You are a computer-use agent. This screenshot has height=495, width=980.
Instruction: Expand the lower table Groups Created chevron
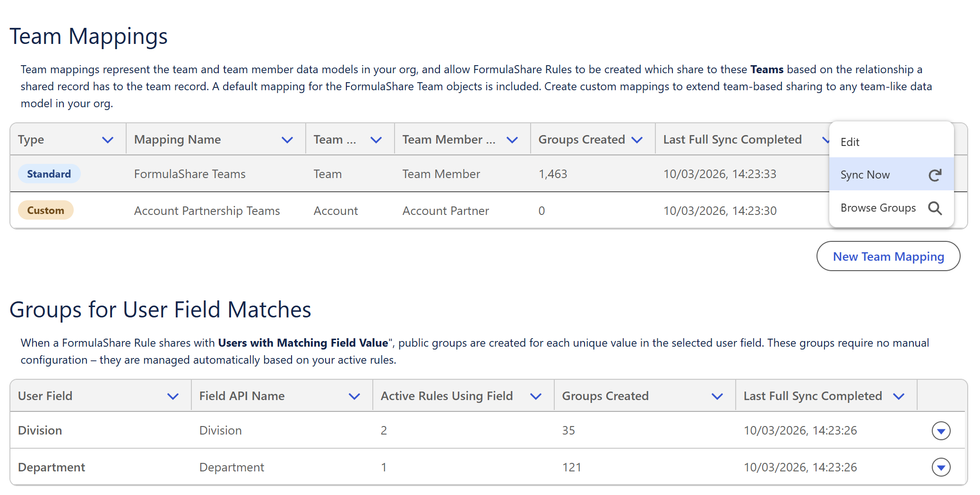[x=717, y=397]
